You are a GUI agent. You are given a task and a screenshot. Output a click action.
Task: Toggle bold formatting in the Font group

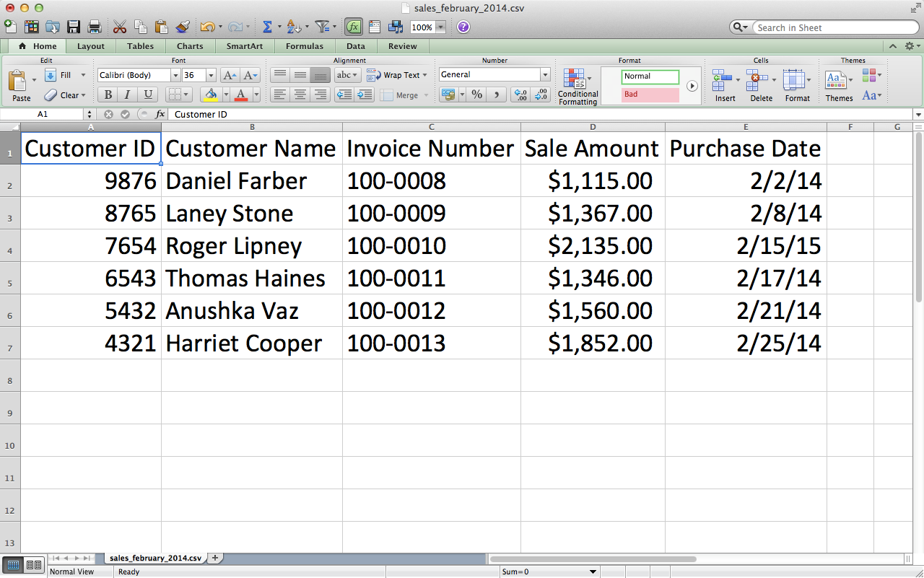click(x=107, y=95)
